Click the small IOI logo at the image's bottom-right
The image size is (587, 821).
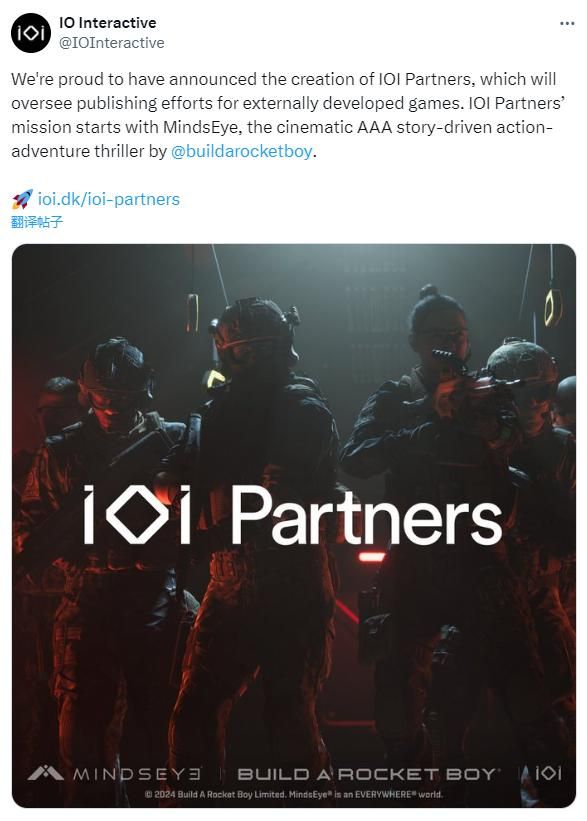[548, 773]
